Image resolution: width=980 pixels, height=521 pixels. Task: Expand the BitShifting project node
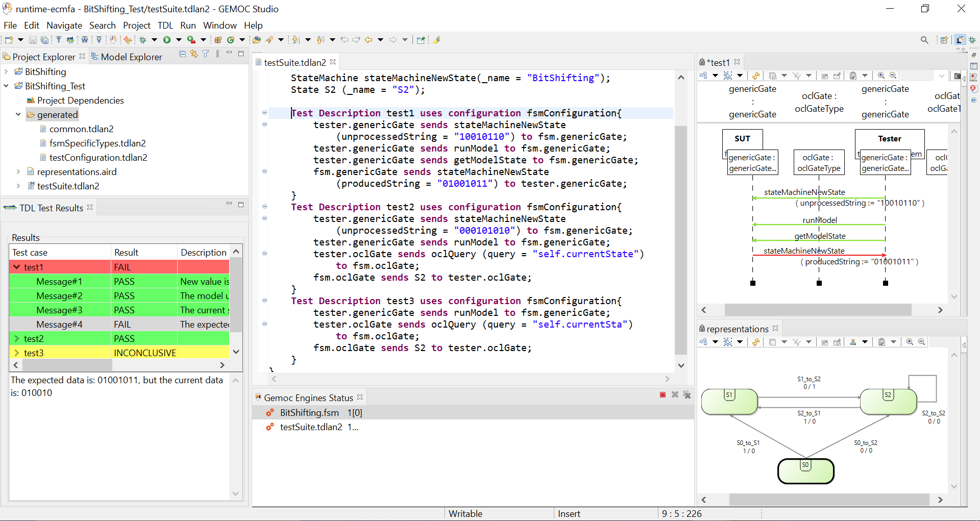(x=6, y=71)
